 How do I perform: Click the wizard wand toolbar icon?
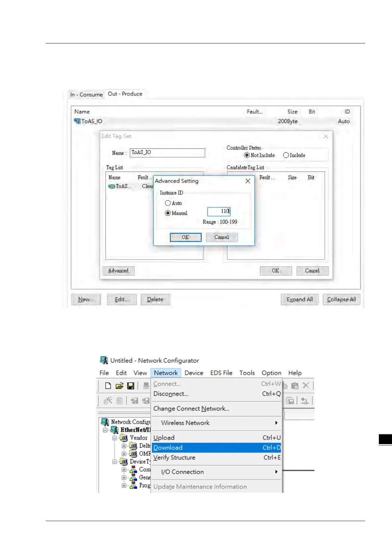pyautogui.click(x=108, y=401)
